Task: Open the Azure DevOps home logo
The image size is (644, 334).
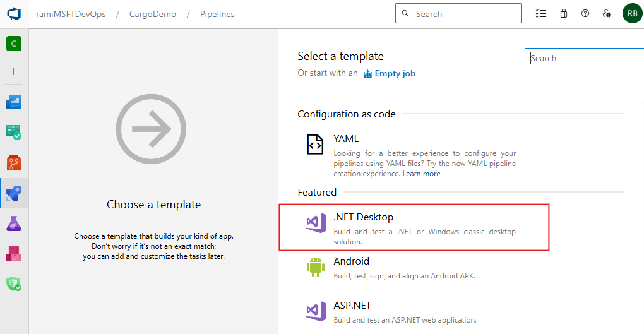Action: click(14, 14)
